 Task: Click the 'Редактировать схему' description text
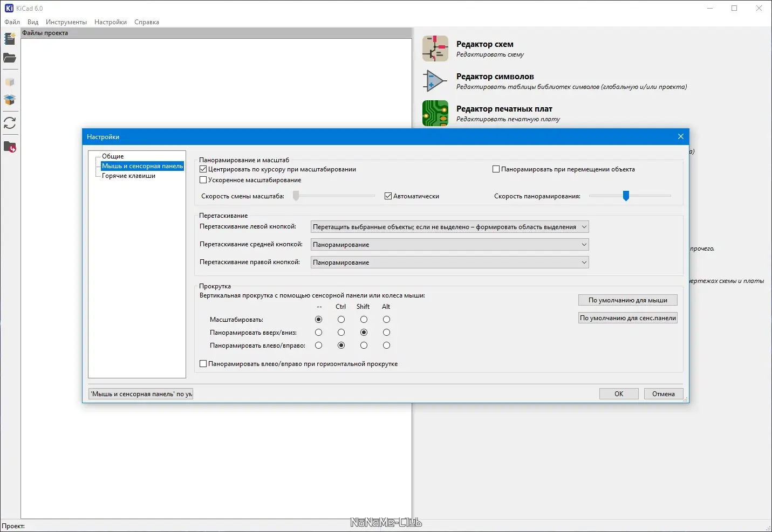coord(490,54)
